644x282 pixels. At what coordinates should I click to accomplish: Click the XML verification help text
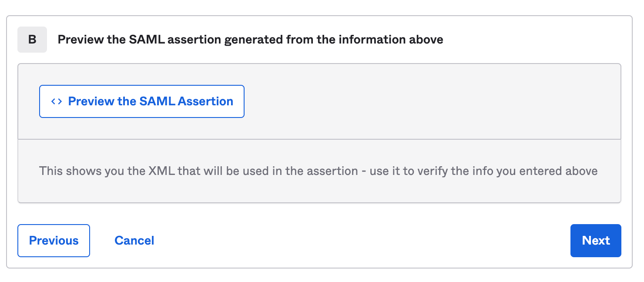point(319,171)
